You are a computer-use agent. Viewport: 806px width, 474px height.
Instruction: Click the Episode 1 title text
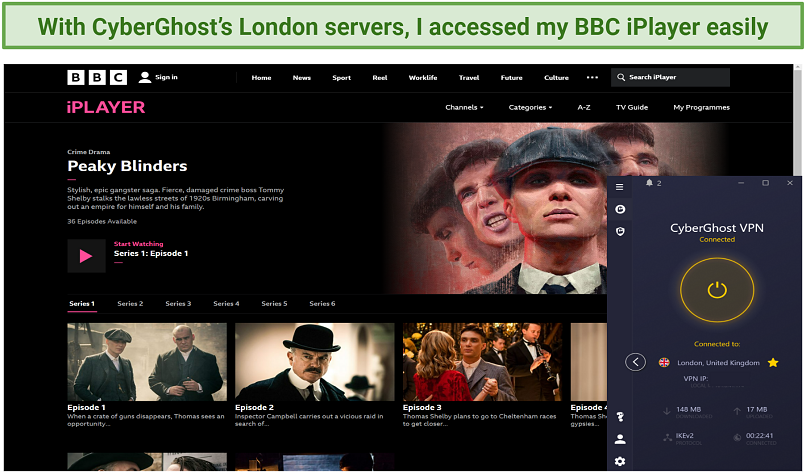pyautogui.click(x=86, y=408)
